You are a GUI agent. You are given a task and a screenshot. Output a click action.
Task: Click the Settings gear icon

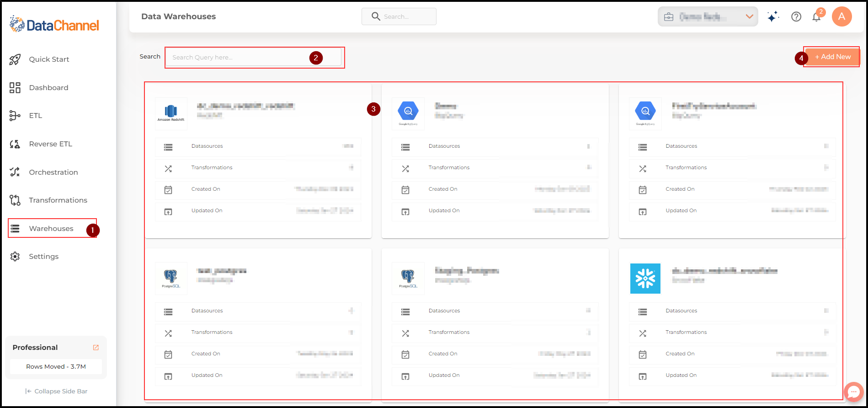[x=15, y=257]
